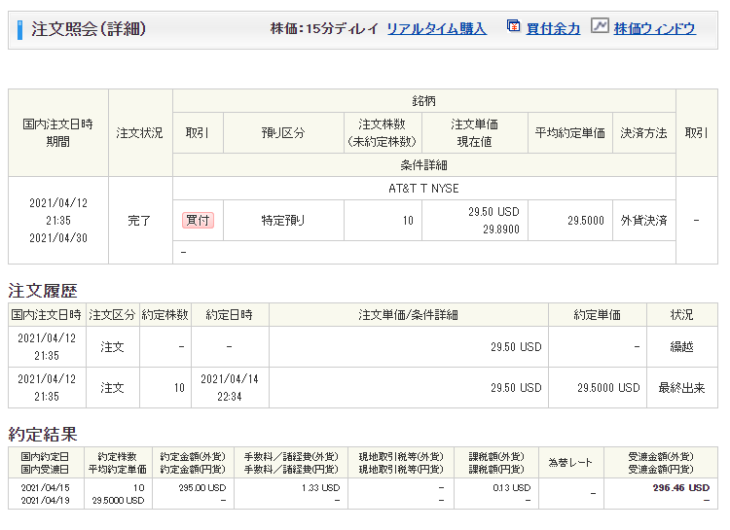Open the 買付余力 link
The height and width of the screenshot is (530, 730).
pos(555,29)
